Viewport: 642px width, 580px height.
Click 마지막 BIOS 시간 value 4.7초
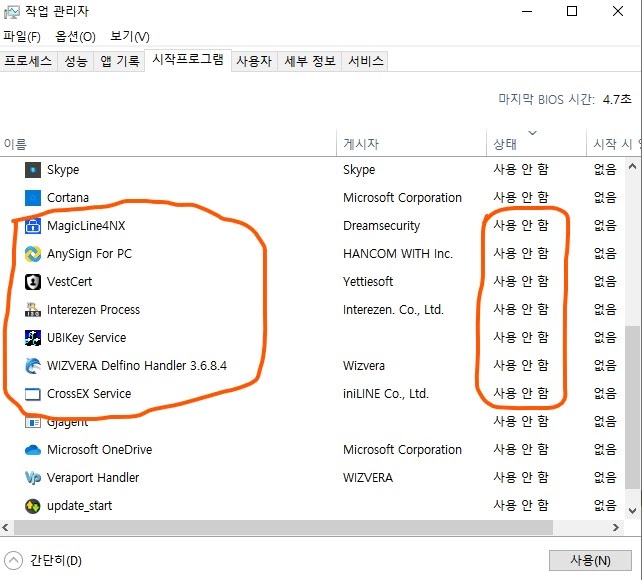(617, 99)
